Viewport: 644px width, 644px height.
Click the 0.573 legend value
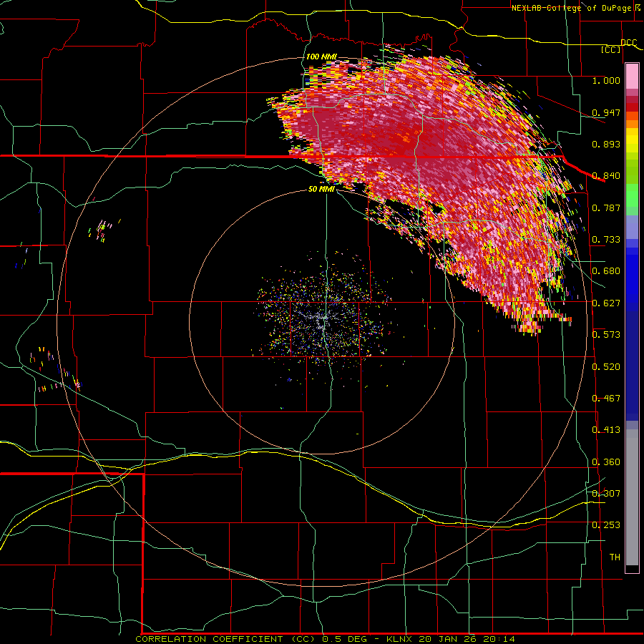606,335
